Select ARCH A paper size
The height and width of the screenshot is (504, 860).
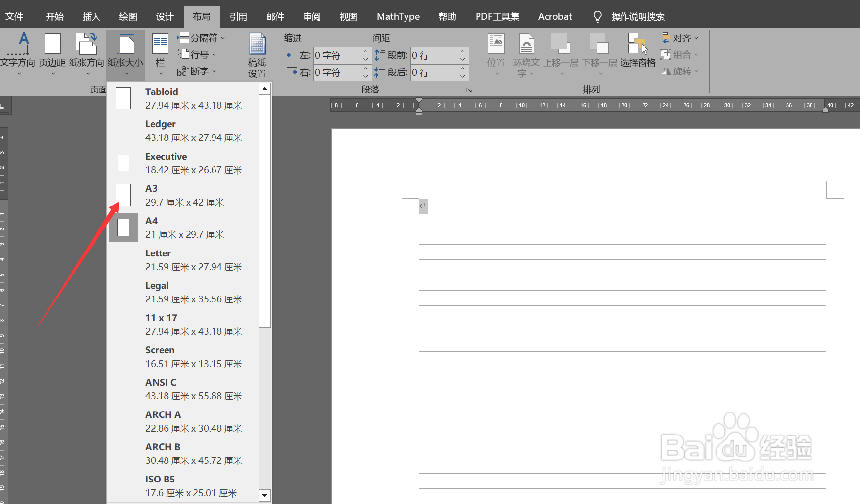[x=183, y=421]
